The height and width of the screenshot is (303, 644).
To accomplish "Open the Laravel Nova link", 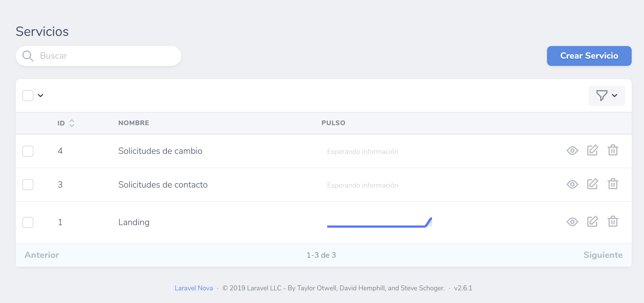I will pos(194,288).
